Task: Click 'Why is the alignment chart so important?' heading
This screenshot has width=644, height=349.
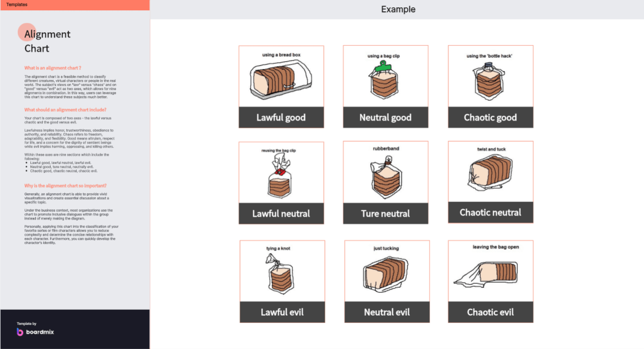Action: [x=65, y=186]
